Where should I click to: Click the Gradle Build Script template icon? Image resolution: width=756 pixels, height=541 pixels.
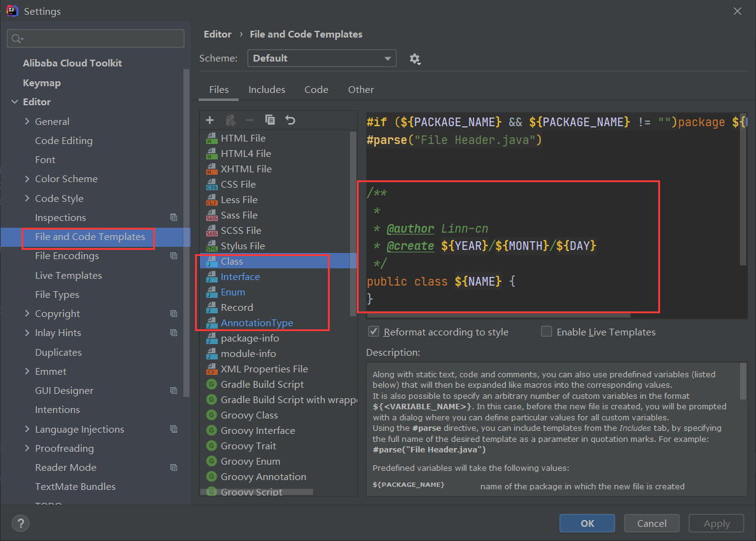coord(211,385)
